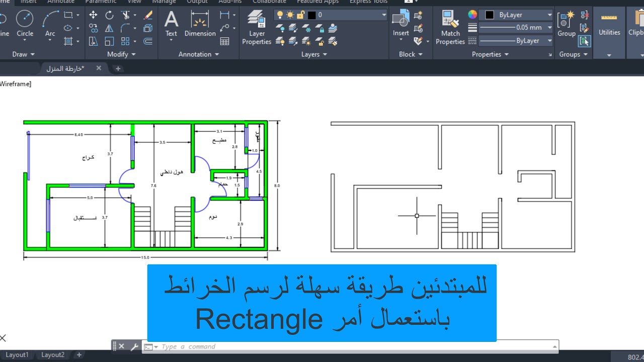Click the Erase tool icon
The width and height of the screenshot is (644, 362).
(148, 15)
